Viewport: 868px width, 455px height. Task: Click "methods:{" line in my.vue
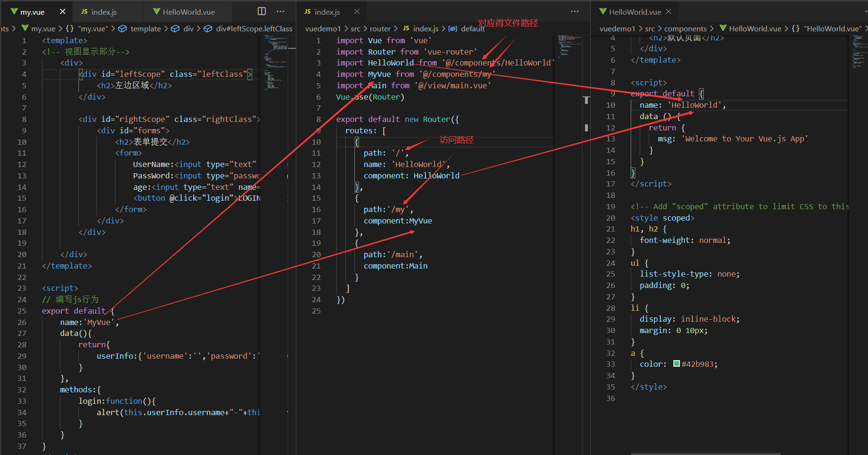pyautogui.click(x=80, y=390)
